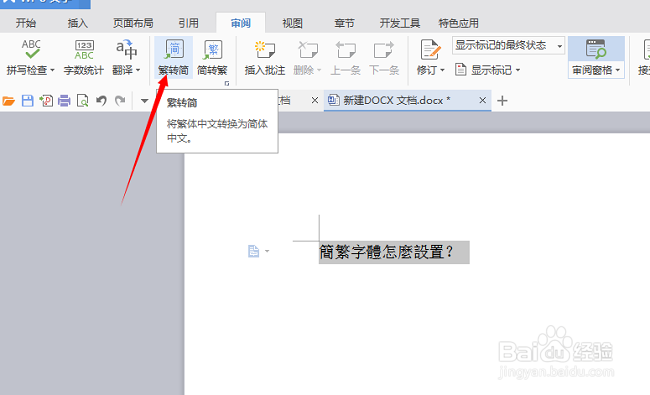Screen dimensions: 650x395
Task: Run the 拼写检查 spell check icon
Action: point(31,49)
